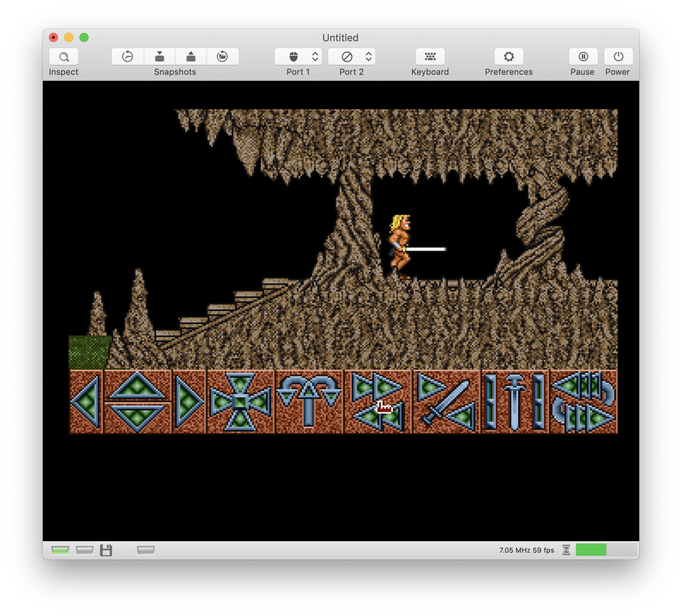Open the Inspect magnifier tool
Image resolution: width=682 pixels, height=616 pixels.
(x=64, y=57)
